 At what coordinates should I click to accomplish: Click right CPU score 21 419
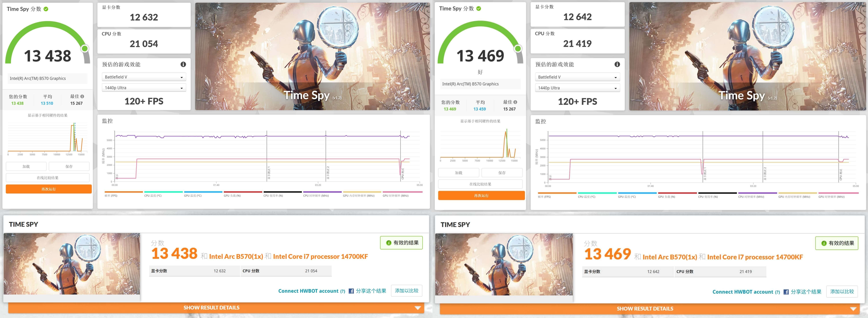[577, 44]
